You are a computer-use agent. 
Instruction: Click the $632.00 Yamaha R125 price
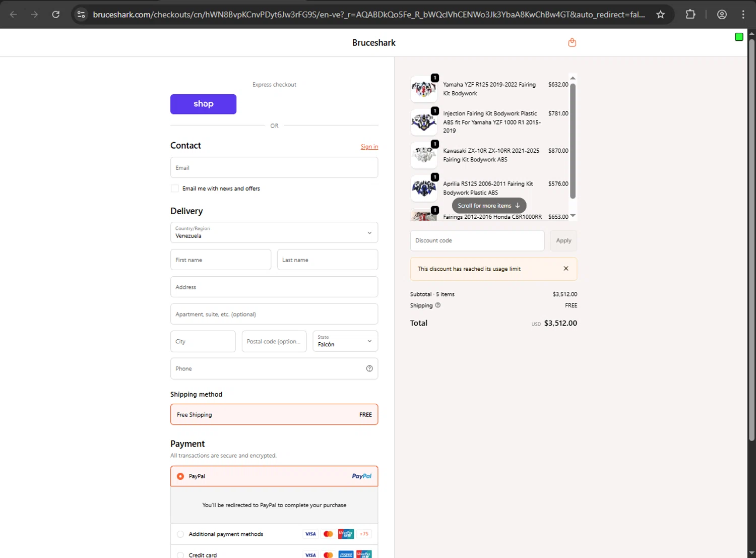click(x=558, y=85)
